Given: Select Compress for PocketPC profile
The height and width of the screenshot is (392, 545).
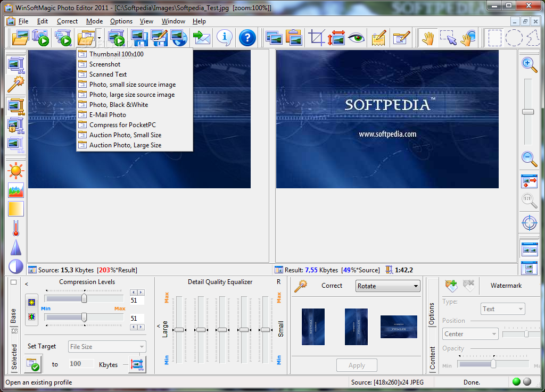Looking at the screenshot, I should (x=135, y=124).
